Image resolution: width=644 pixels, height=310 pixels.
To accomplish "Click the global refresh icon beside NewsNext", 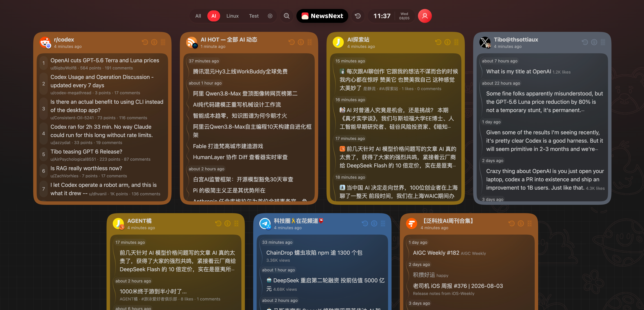I will [358, 16].
